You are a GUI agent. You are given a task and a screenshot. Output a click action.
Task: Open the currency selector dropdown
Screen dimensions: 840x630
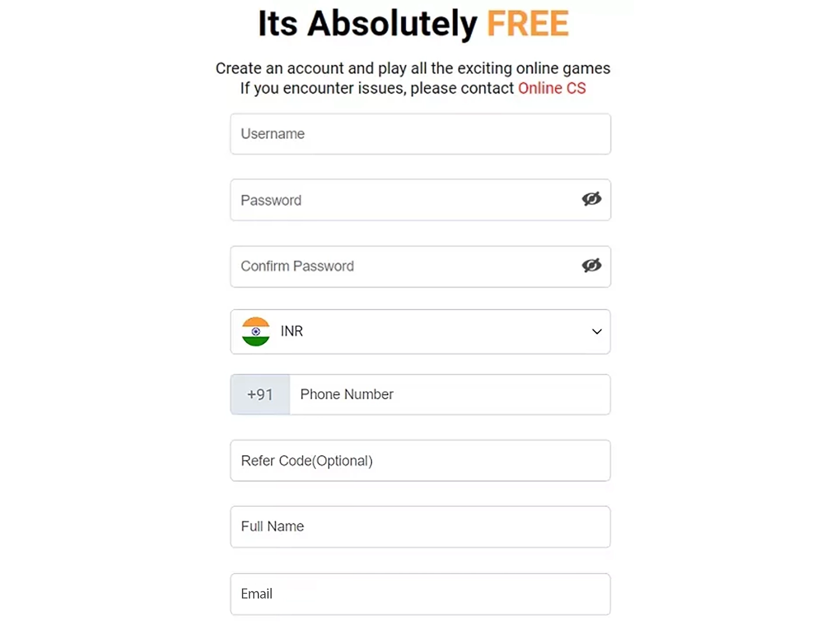[421, 331]
